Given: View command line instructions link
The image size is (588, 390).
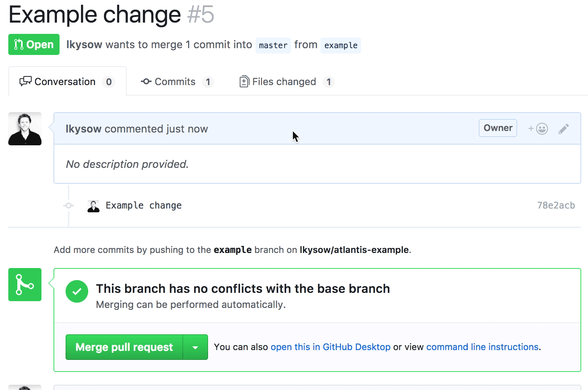Looking at the screenshot, I should click(x=482, y=347).
